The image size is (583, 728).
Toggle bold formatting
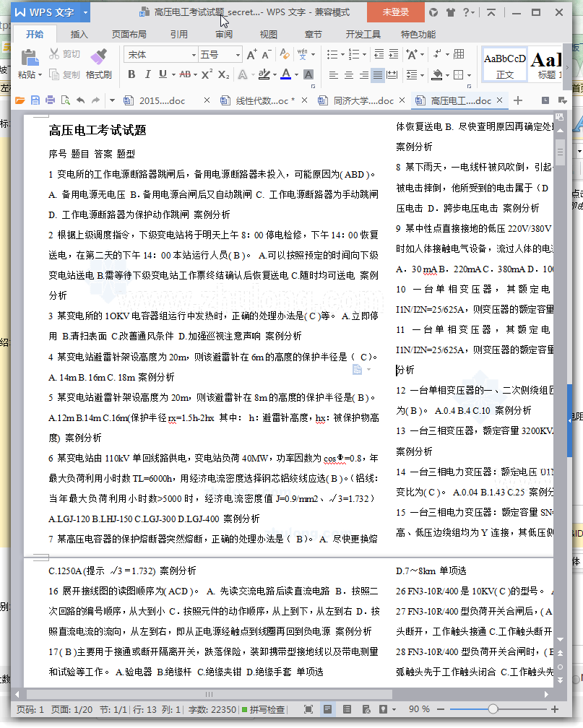click(x=131, y=74)
